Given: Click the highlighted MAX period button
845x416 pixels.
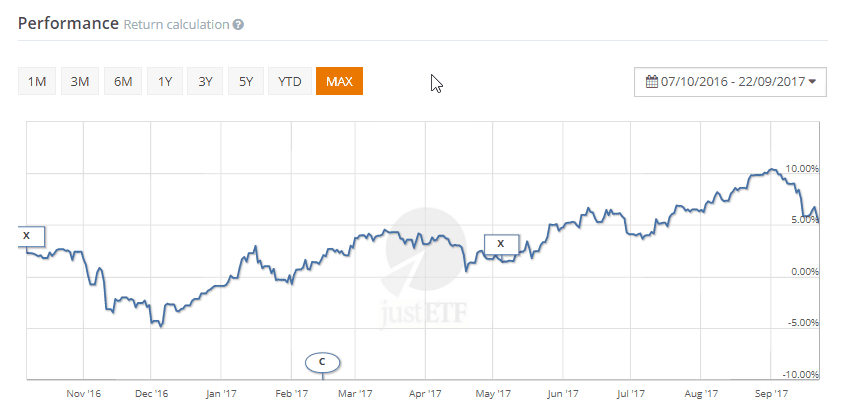Looking at the screenshot, I should coord(339,81).
